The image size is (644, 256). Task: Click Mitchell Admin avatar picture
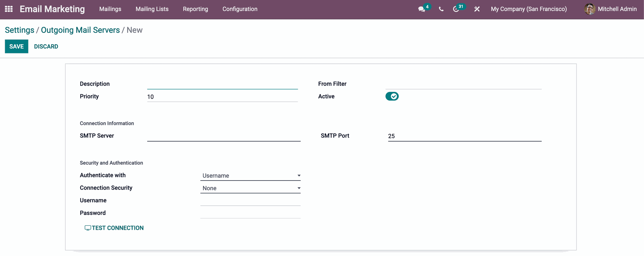pos(590,9)
